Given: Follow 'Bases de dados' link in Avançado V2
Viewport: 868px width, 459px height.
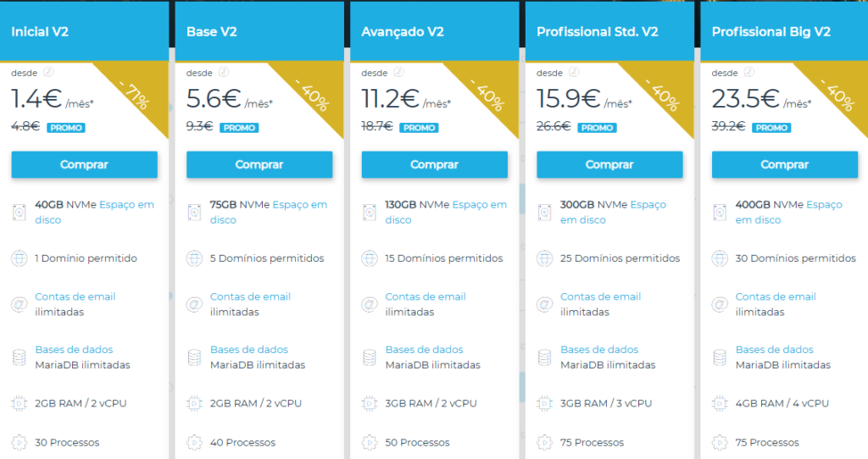Looking at the screenshot, I should tap(424, 350).
